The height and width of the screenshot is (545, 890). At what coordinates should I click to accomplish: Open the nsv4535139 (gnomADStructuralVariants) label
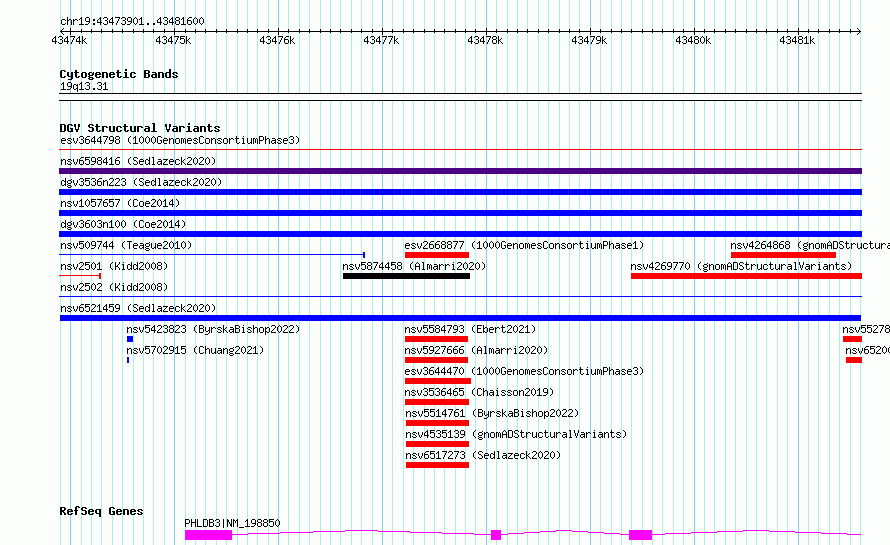(x=516, y=434)
